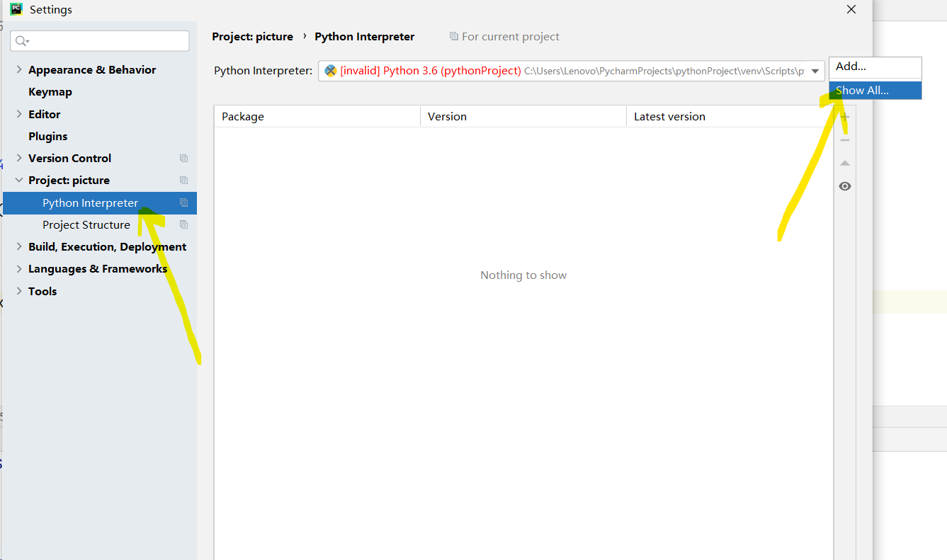Click project-level icon beside Project Structure
The width and height of the screenshot is (947, 560).
tap(183, 224)
